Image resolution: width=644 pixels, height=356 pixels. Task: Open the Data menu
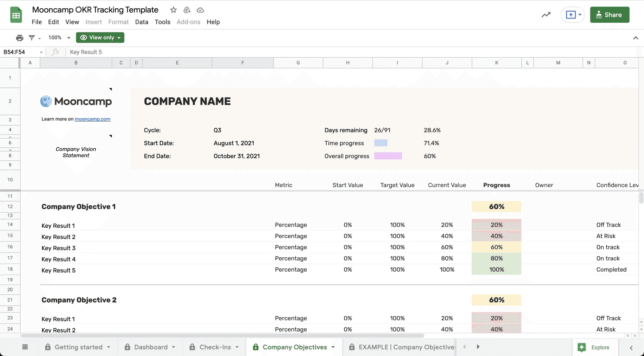(x=142, y=22)
